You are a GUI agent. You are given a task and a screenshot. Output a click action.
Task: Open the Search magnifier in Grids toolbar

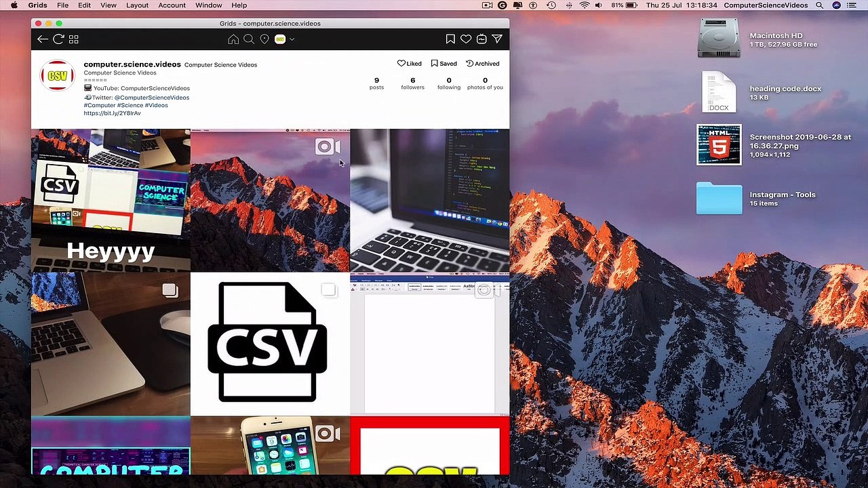click(249, 39)
